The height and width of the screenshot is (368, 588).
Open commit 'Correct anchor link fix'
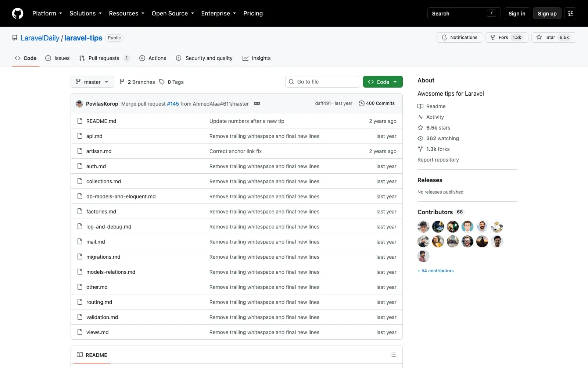point(236,151)
